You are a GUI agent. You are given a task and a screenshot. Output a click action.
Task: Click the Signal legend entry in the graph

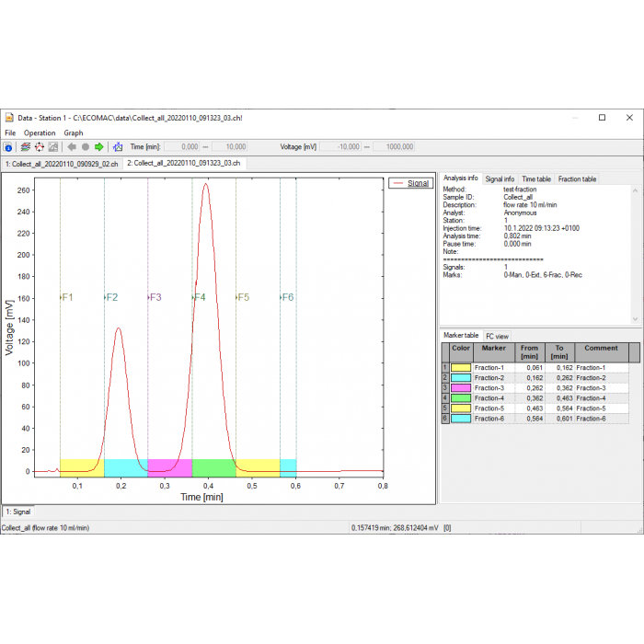(x=410, y=183)
